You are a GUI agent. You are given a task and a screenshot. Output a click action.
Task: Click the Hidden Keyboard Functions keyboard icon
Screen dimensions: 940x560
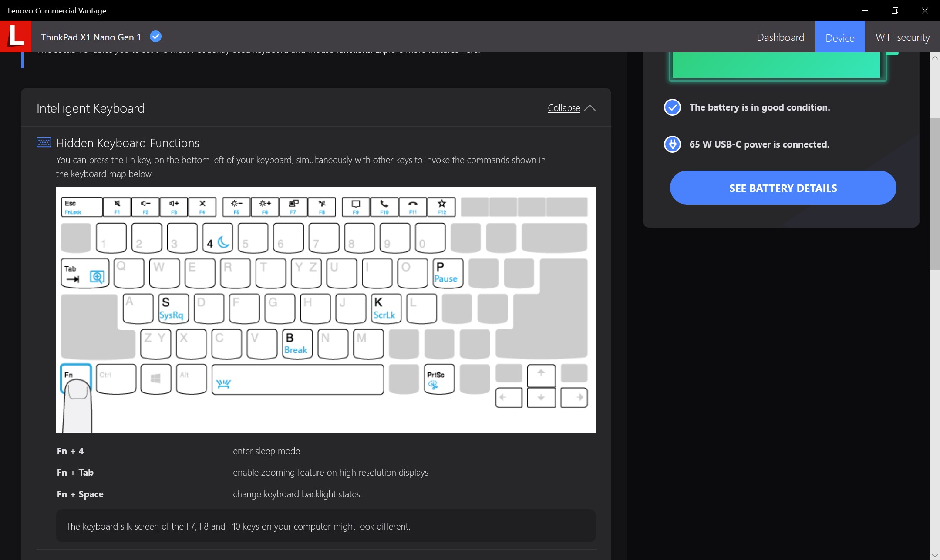click(44, 142)
